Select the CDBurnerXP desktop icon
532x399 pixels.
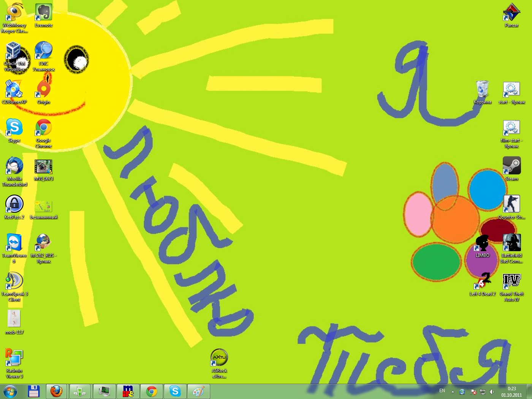tap(14, 92)
